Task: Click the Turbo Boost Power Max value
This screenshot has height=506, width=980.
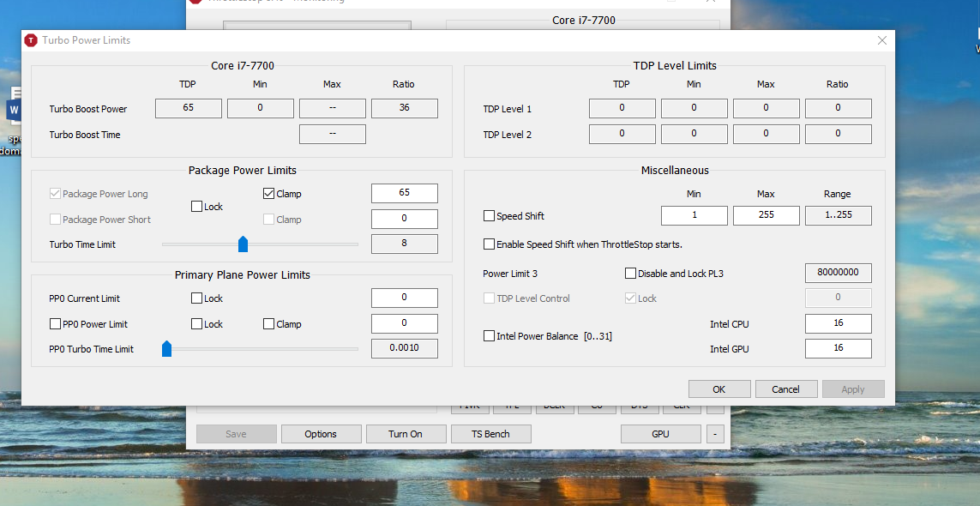Action: click(333, 108)
